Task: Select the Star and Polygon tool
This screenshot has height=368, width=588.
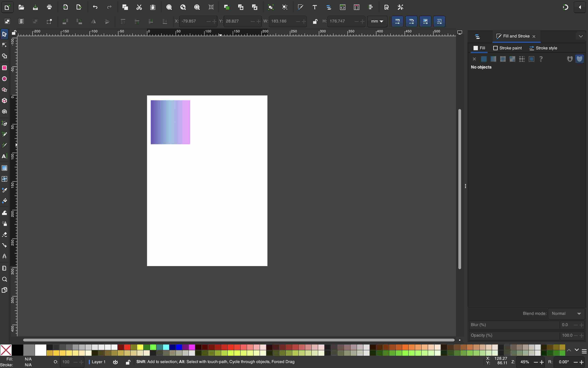Action: tap(4, 90)
